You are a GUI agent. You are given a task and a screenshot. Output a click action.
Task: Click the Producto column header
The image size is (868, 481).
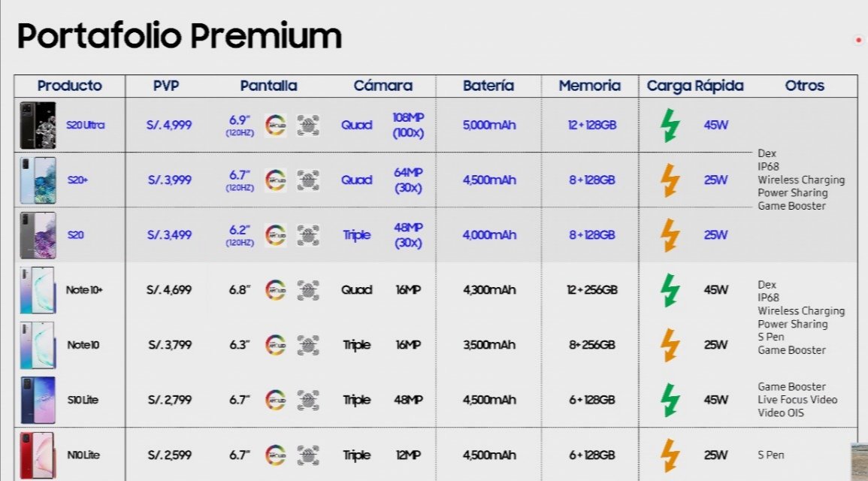point(70,86)
